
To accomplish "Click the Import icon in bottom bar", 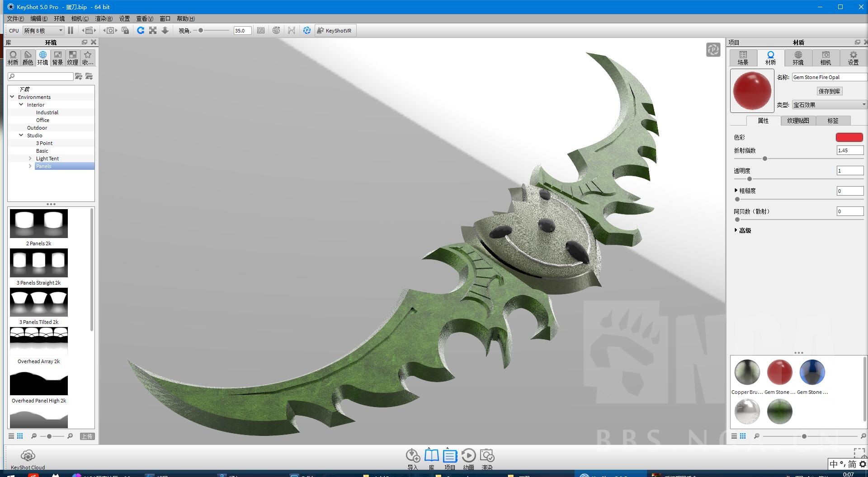I will tap(413, 458).
